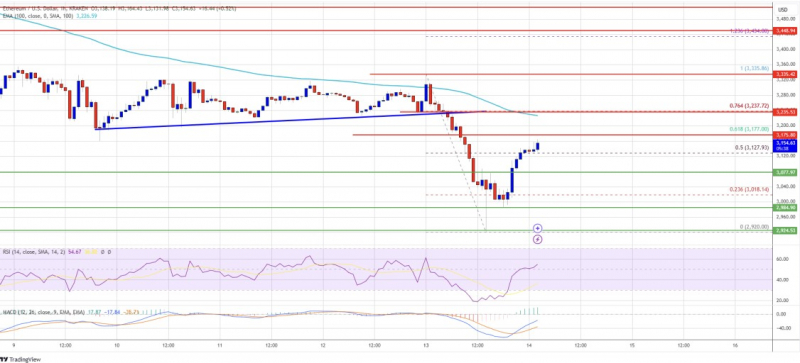Click the purple star event marker icon
This screenshot has height=363, width=800.
(537, 228)
